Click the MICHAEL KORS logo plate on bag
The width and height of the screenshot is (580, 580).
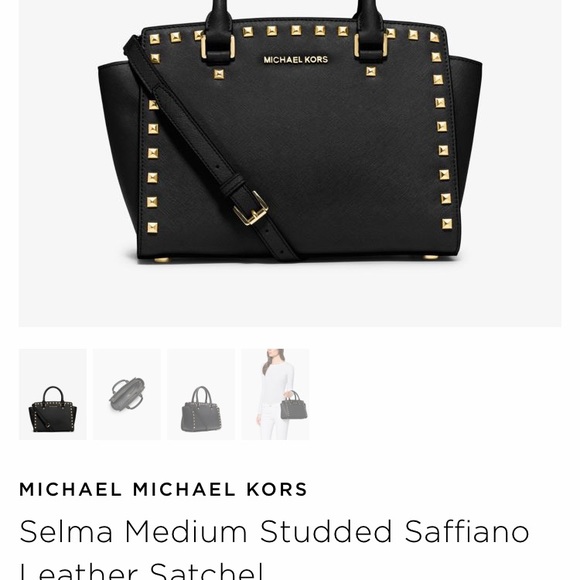click(x=296, y=60)
